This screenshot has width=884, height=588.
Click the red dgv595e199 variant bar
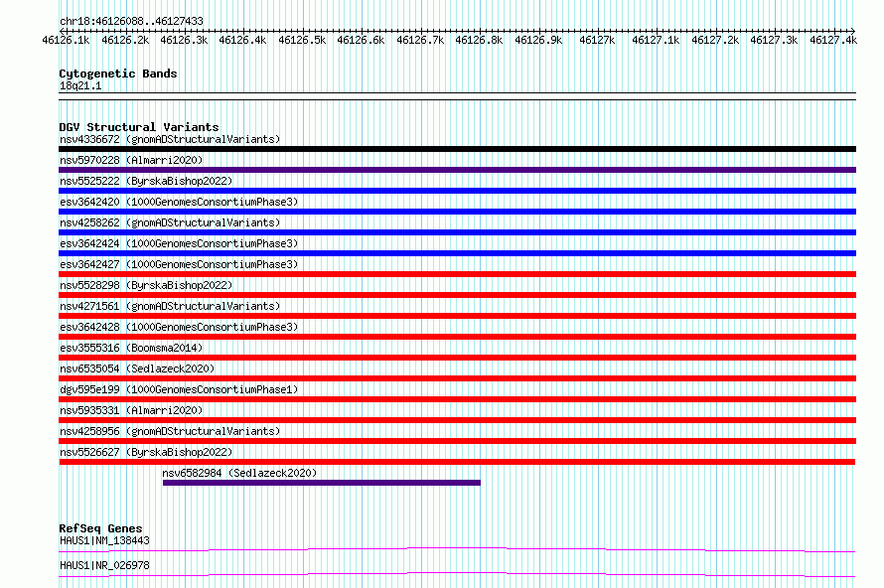457,399
